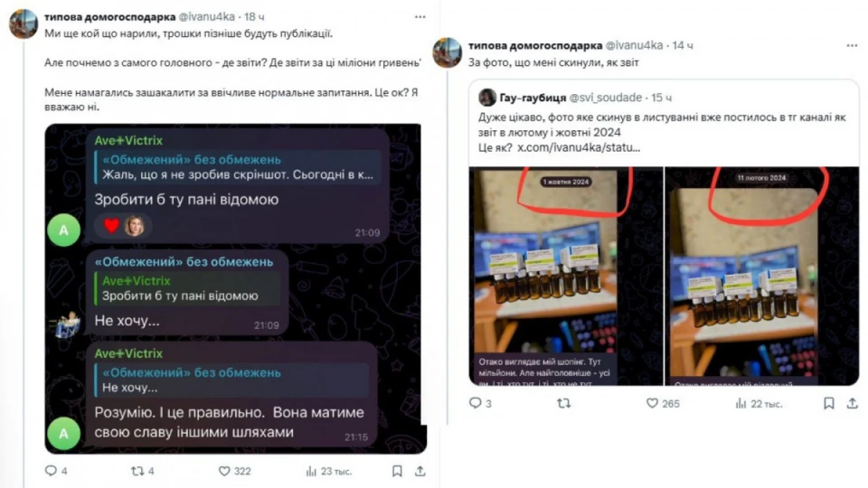868x488 pixels.
Task: Share the left tweet
Action: tap(420, 471)
